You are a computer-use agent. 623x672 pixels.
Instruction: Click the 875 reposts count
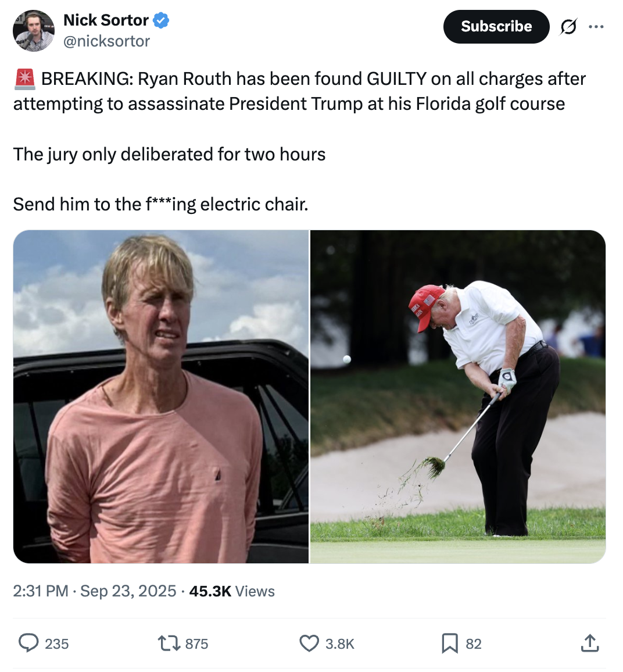pyautogui.click(x=196, y=644)
